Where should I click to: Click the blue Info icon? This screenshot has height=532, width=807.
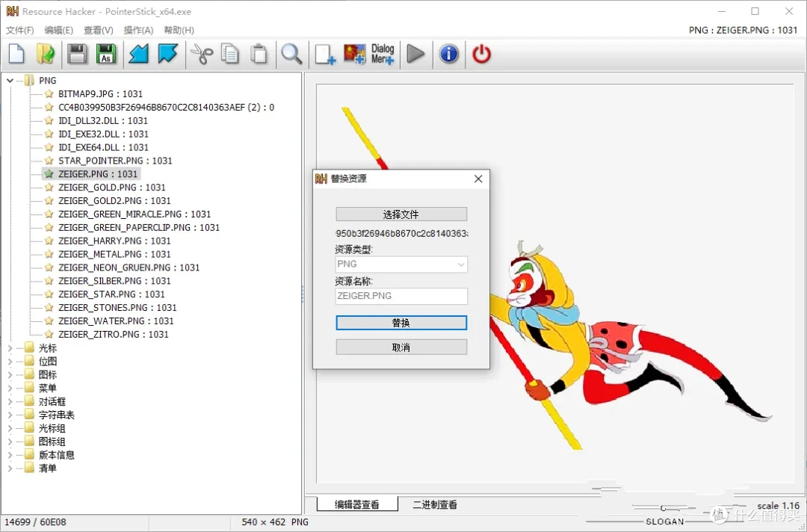pos(448,55)
